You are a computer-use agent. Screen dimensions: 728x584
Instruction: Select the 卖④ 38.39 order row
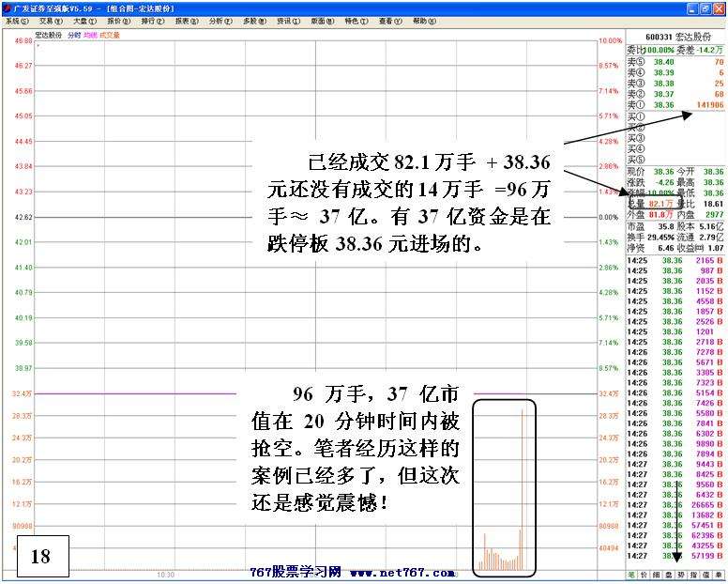[x=675, y=72]
